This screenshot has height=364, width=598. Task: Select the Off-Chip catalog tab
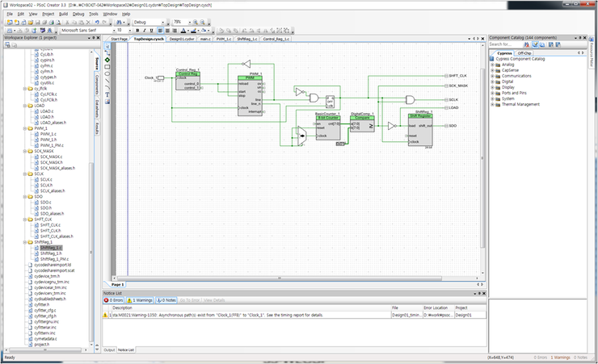(524, 53)
